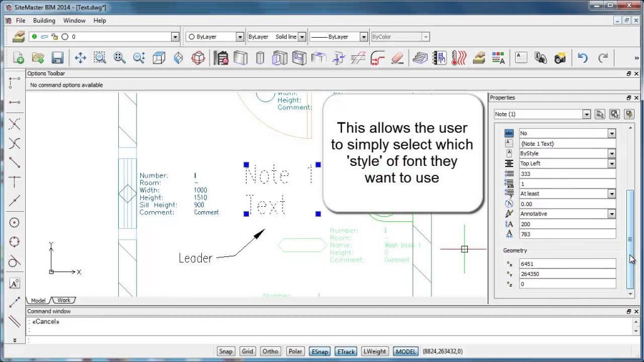Click the X coordinate field showing 6451

[x=567, y=264]
